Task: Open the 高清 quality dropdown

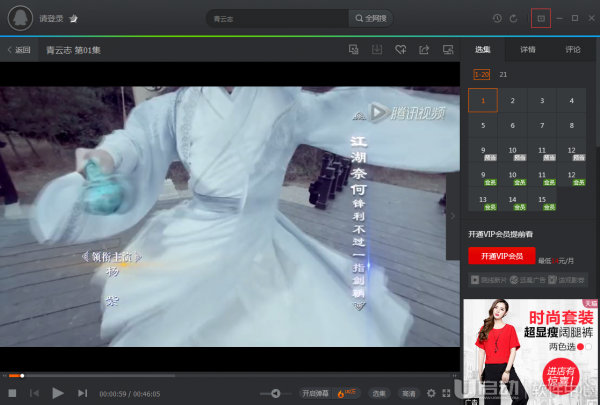Action: coord(409,393)
